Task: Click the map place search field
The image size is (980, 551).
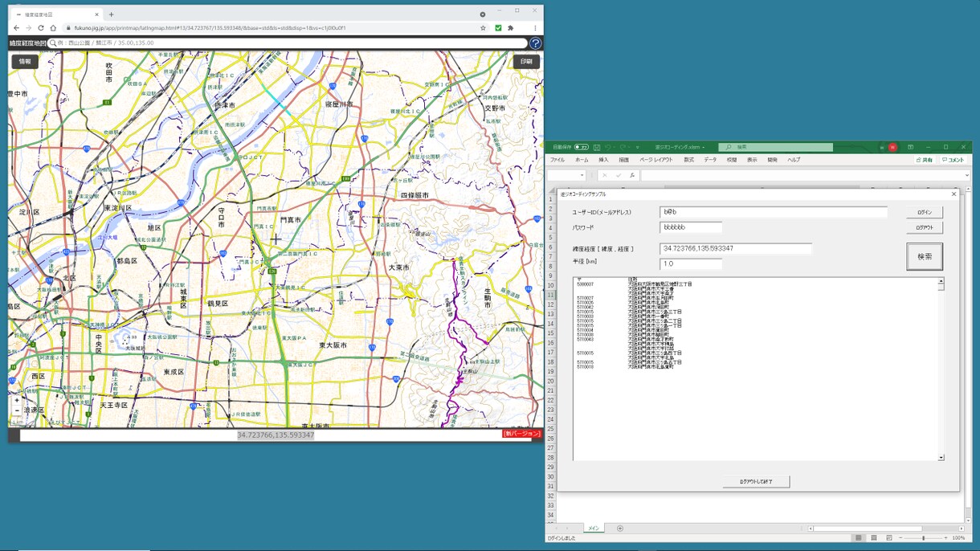Action: click(287, 43)
